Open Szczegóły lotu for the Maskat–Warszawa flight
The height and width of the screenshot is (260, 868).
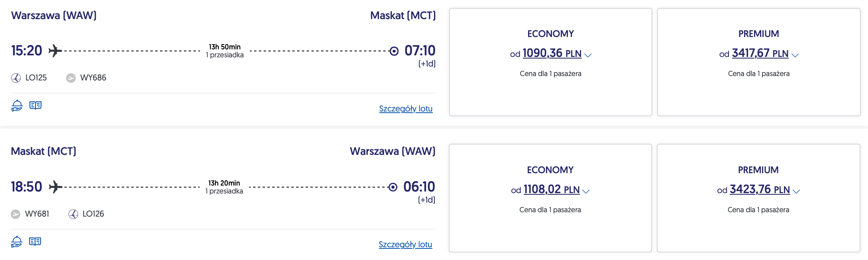(405, 244)
